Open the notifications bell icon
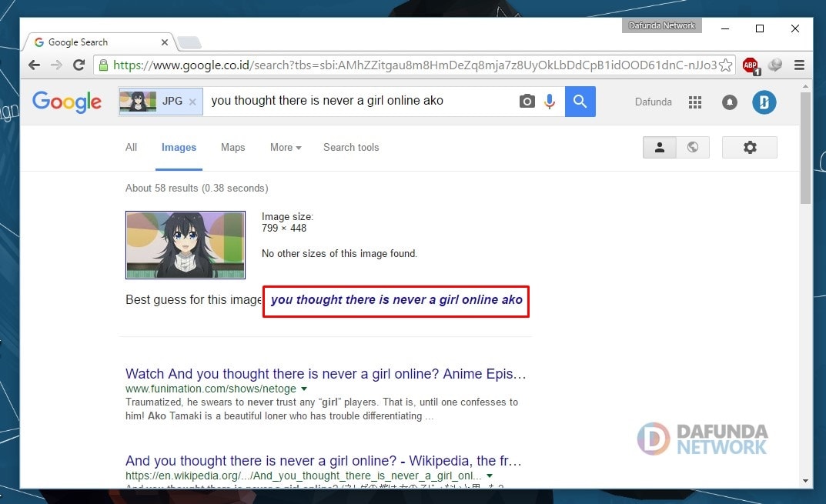 coord(730,102)
